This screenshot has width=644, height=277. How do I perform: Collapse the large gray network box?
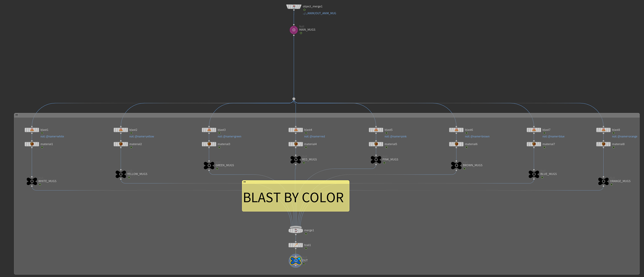tap(17, 115)
